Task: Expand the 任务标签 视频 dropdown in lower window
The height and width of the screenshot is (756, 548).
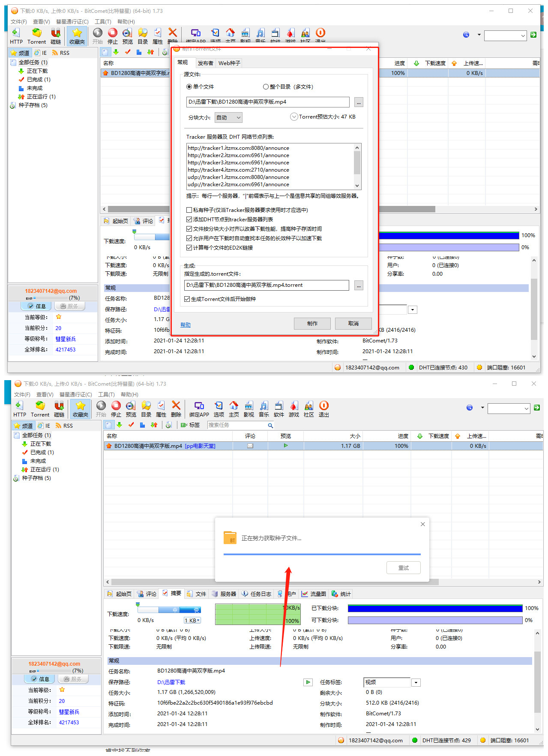Action: click(416, 683)
